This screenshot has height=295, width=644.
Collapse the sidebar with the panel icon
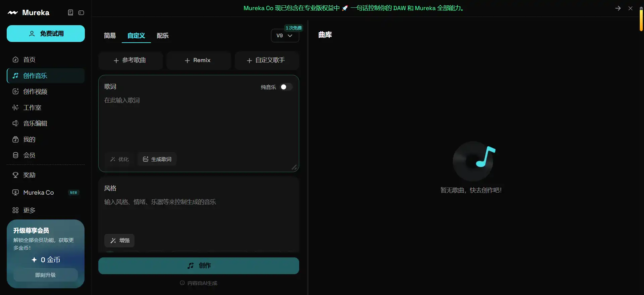[x=81, y=13]
